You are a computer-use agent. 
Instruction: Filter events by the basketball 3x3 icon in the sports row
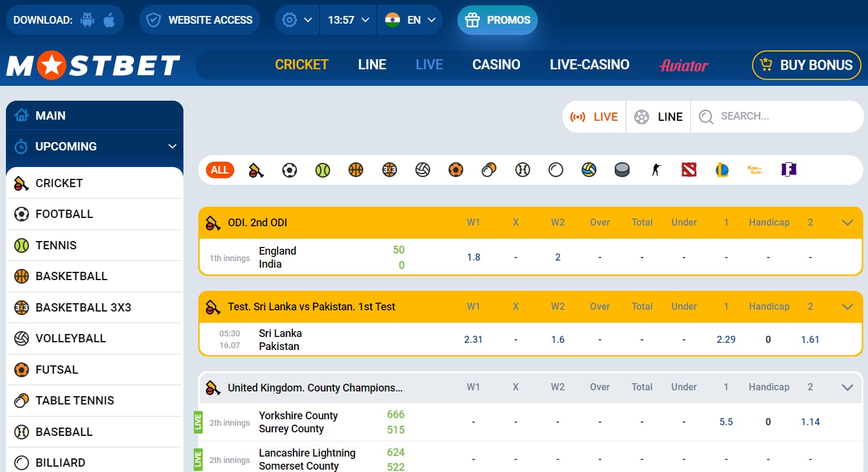(389, 171)
